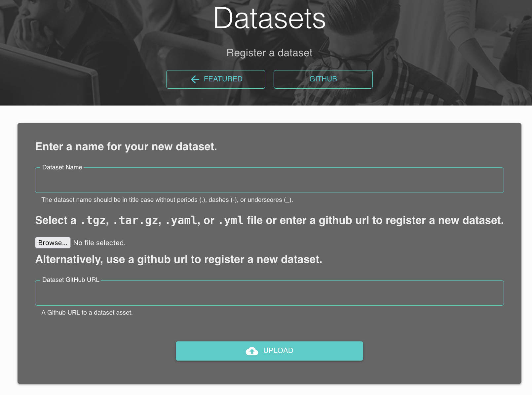Click the No file selected text

tap(99, 242)
